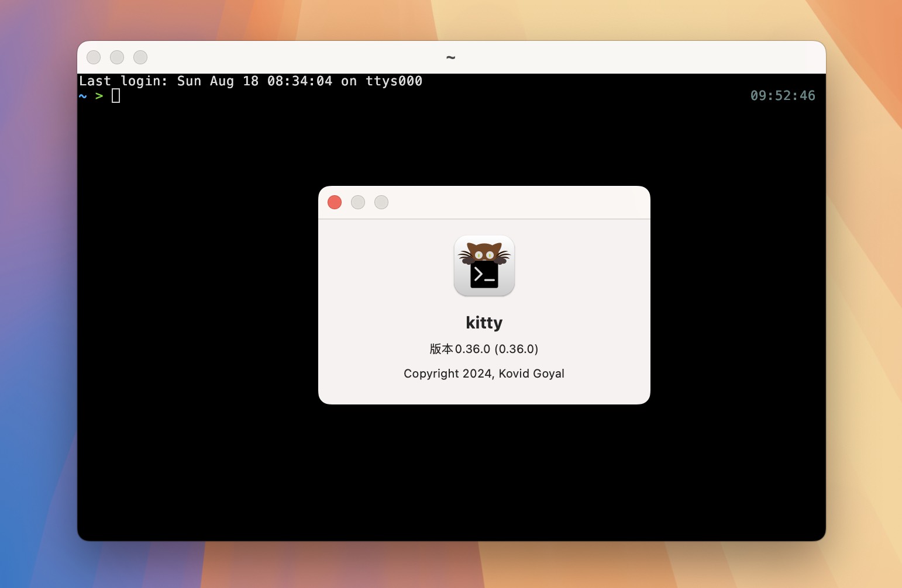
Task: Click the greyed close button of the terminal window
Action: [x=94, y=57]
